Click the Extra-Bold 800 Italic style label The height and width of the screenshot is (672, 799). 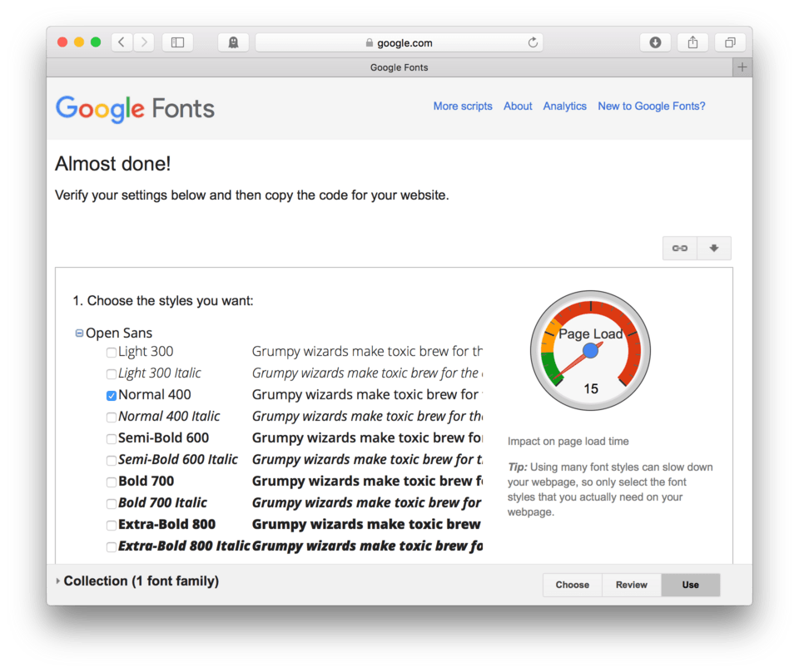click(x=185, y=546)
